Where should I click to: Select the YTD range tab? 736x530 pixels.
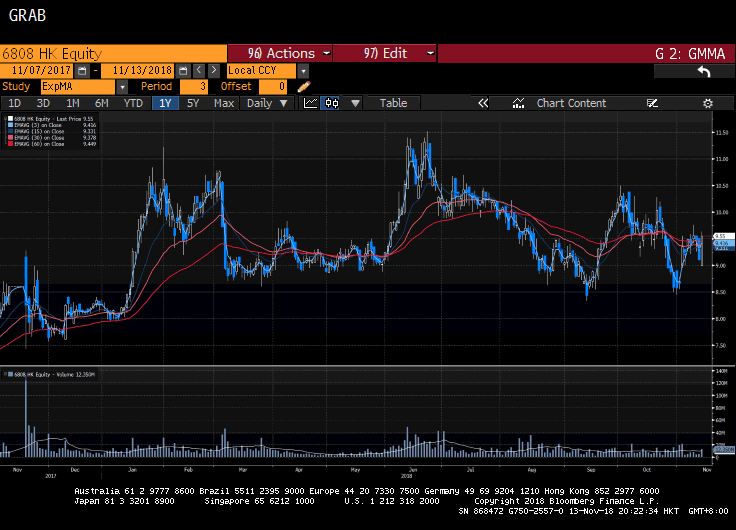133,103
